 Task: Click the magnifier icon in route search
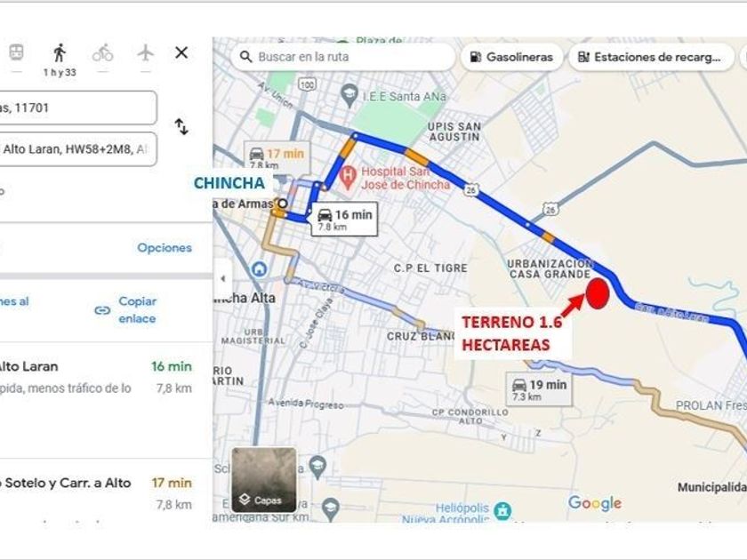(x=245, y=57)
